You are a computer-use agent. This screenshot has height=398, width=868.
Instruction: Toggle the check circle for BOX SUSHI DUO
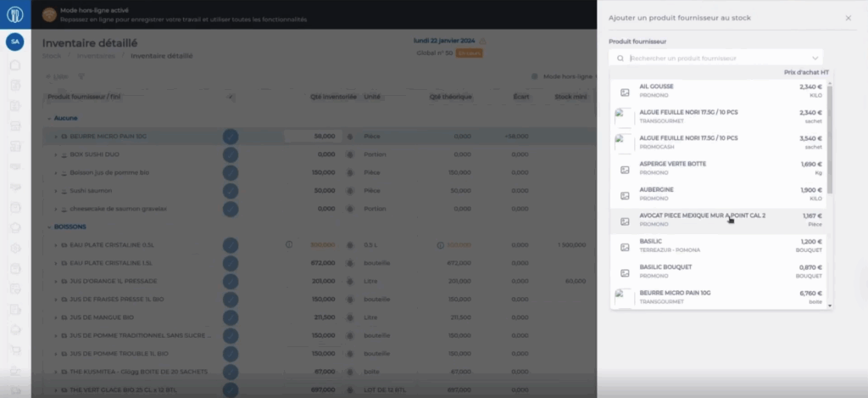(231, 154)
